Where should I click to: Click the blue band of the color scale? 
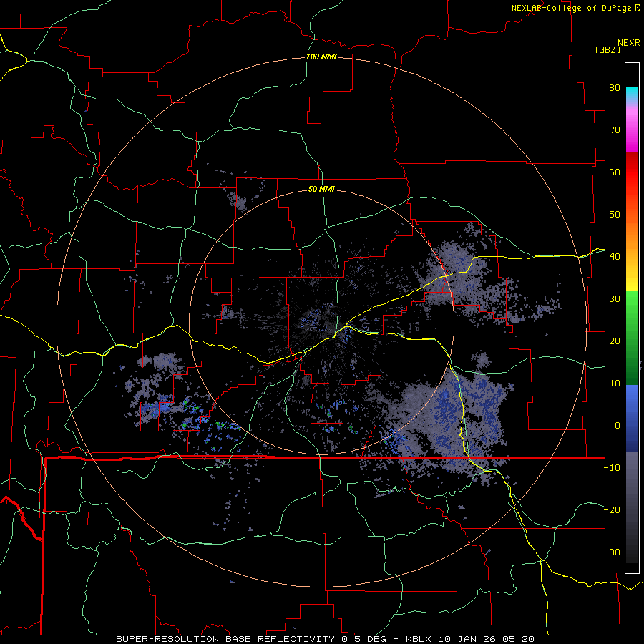[632, 418]
